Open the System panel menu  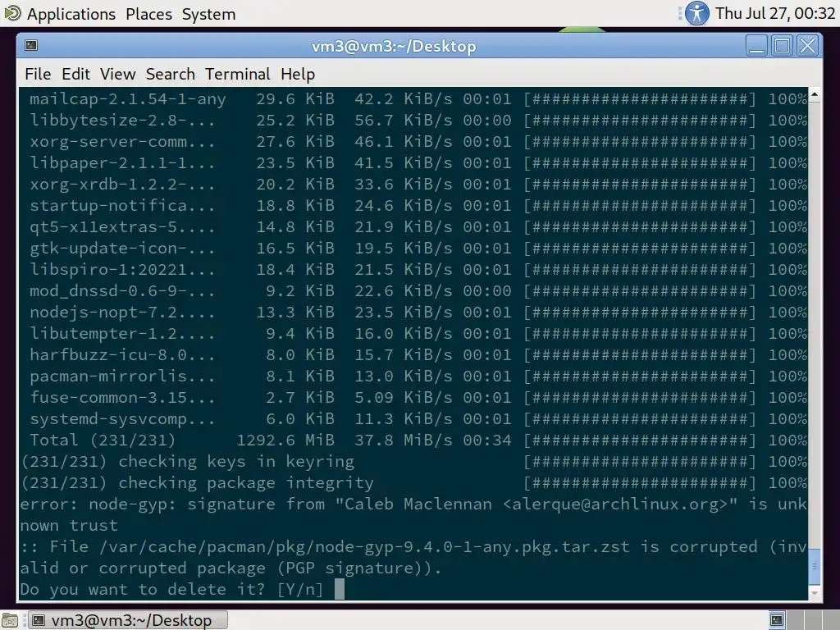point(208,14)
